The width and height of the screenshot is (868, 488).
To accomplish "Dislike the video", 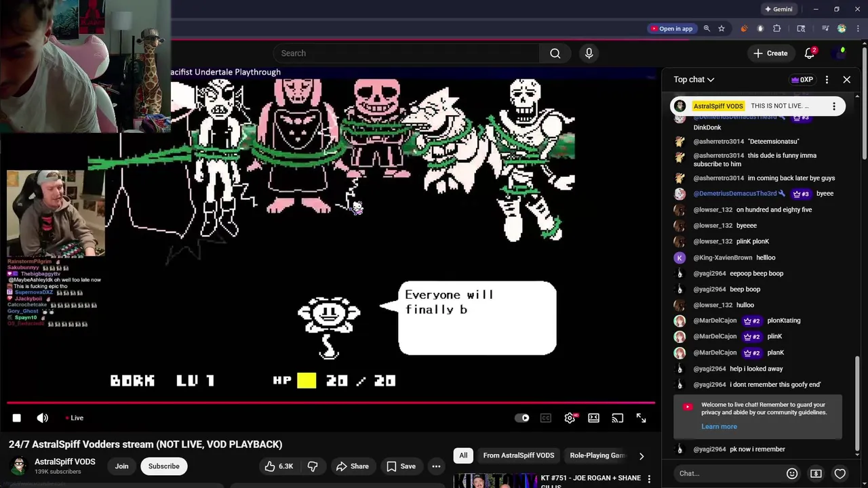I will pyautogui.click(x=313, y=466).
